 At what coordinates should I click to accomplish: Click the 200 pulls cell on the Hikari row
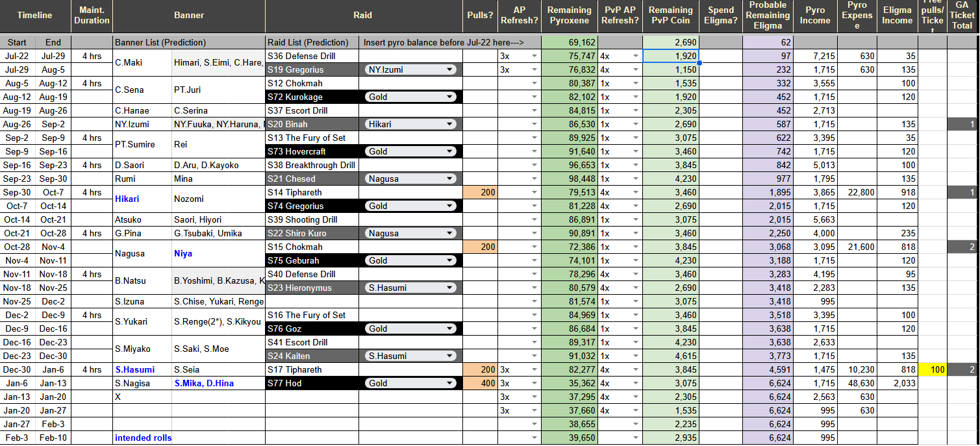[480, 193]
